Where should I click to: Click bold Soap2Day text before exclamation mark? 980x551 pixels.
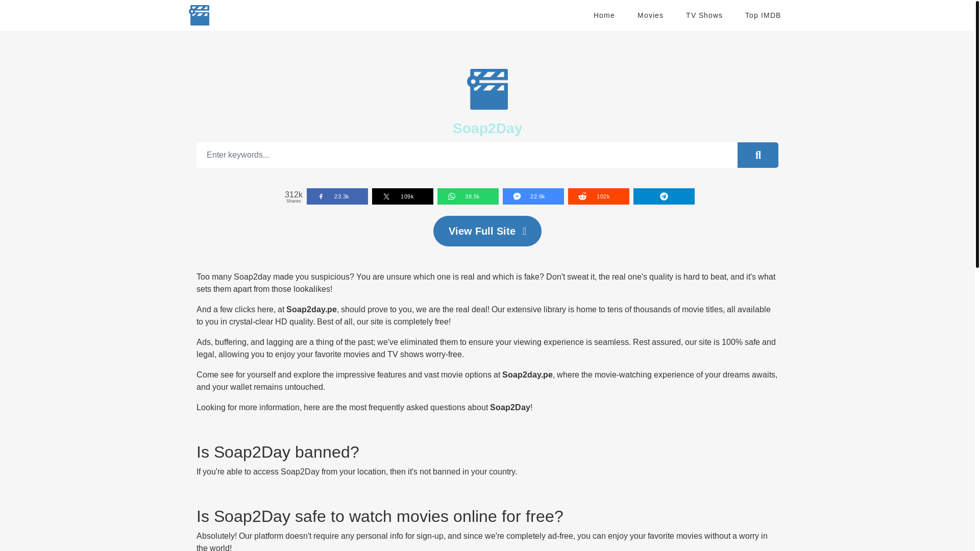pyautogui.click(x=510, y=408)
